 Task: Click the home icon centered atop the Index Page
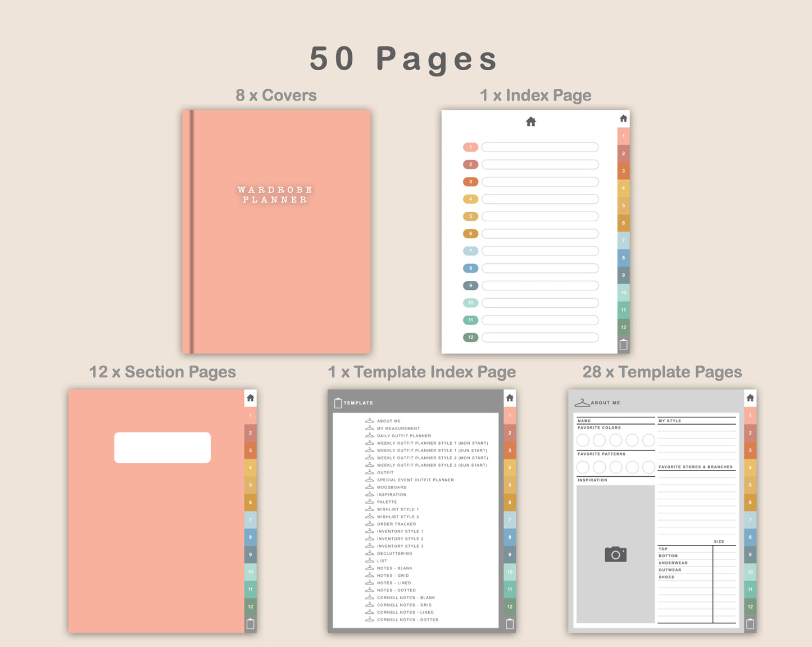point(530,122)
